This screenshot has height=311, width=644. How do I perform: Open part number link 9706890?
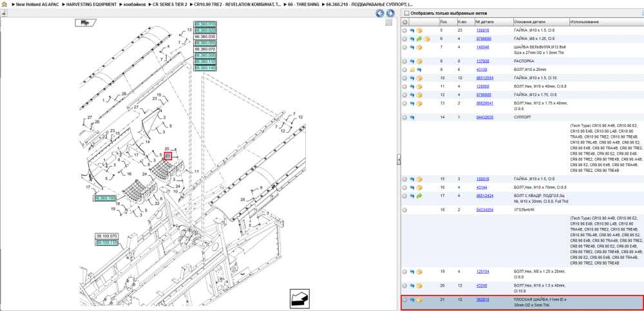point(484,39)
